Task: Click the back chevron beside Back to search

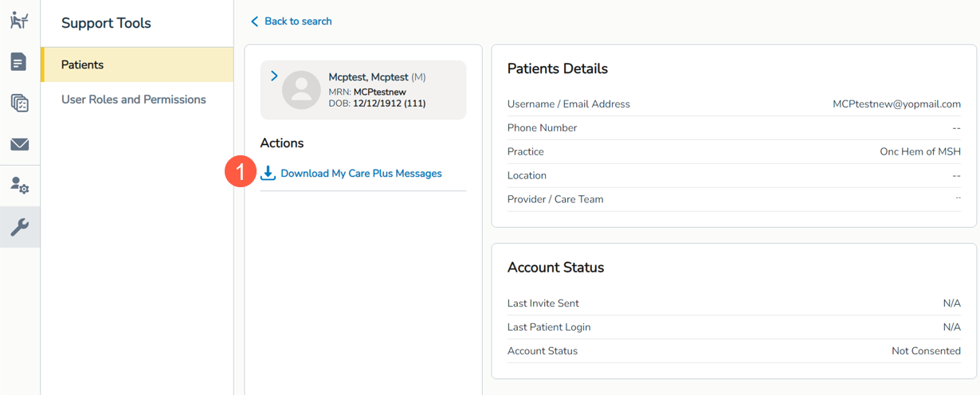Action: (x=255, y=22)
